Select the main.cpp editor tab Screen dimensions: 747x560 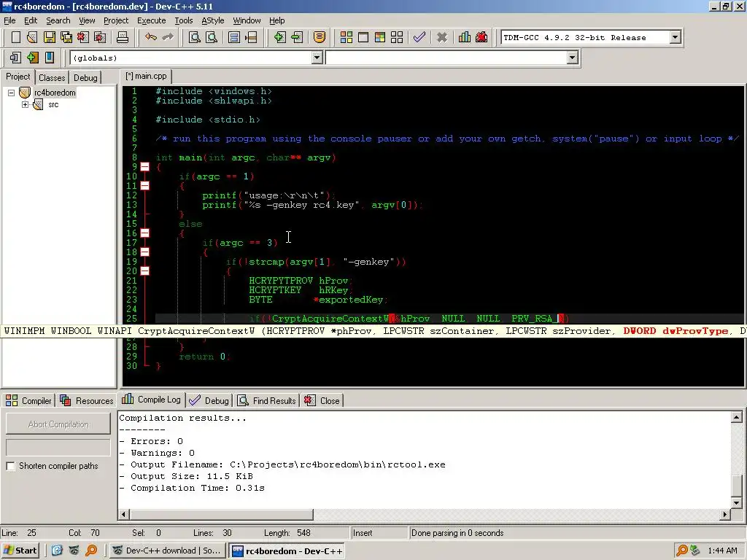point(146,76)
